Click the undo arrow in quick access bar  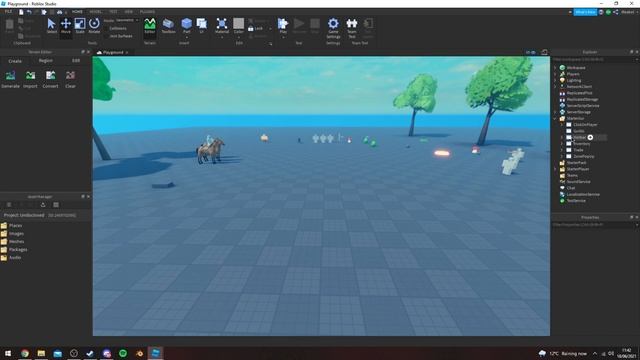coord(29,12)
